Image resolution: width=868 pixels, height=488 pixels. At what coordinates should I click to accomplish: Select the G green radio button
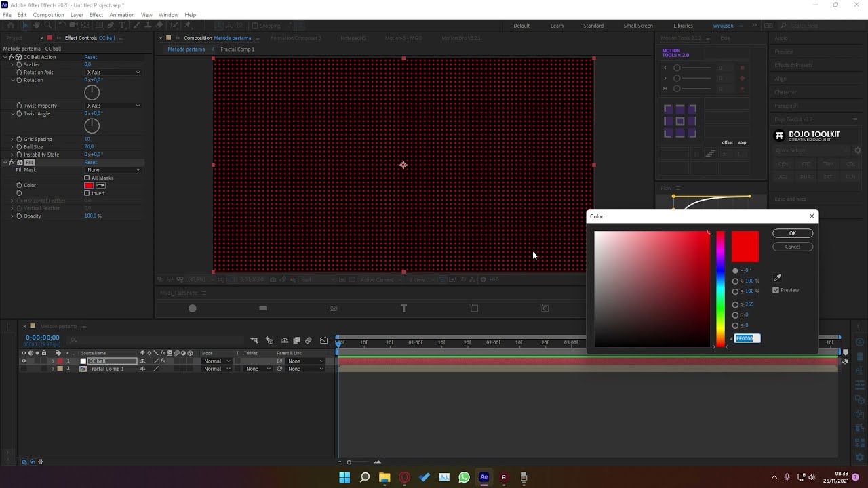pyautogui.click(x=735, y=315)
